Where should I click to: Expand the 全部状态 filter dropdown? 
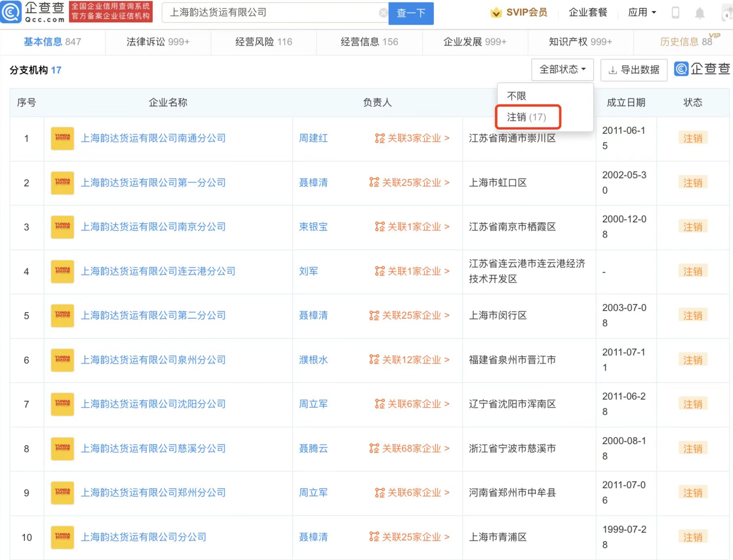[x=562, y=70]
